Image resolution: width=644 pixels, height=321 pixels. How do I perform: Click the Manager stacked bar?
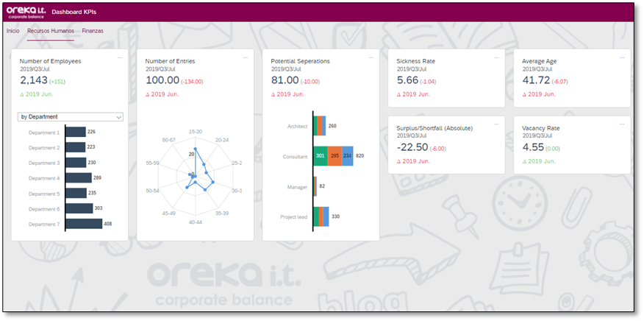point(315,186)
